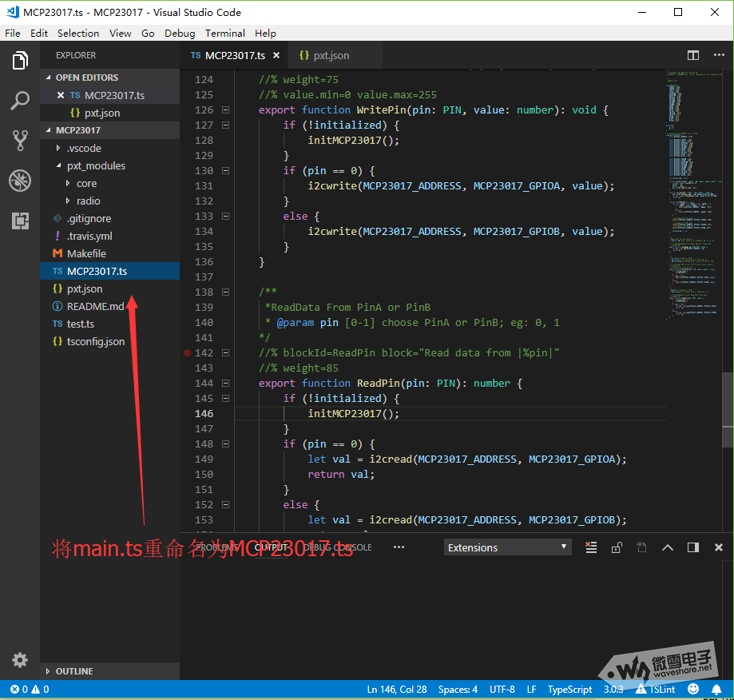Open the Search view in activity bar
The image size is (734, 700).
pyautogui.click(x=20, y=101)
